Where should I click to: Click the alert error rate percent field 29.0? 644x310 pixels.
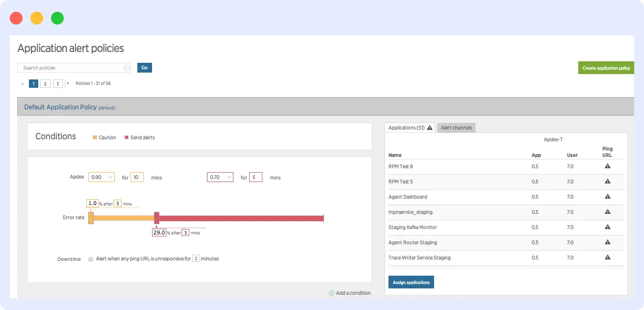tap(159, 232)
